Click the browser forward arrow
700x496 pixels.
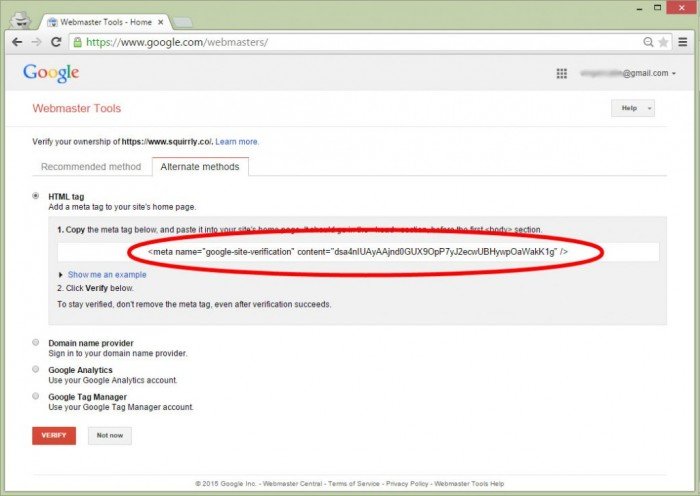(x=36, y=43)
